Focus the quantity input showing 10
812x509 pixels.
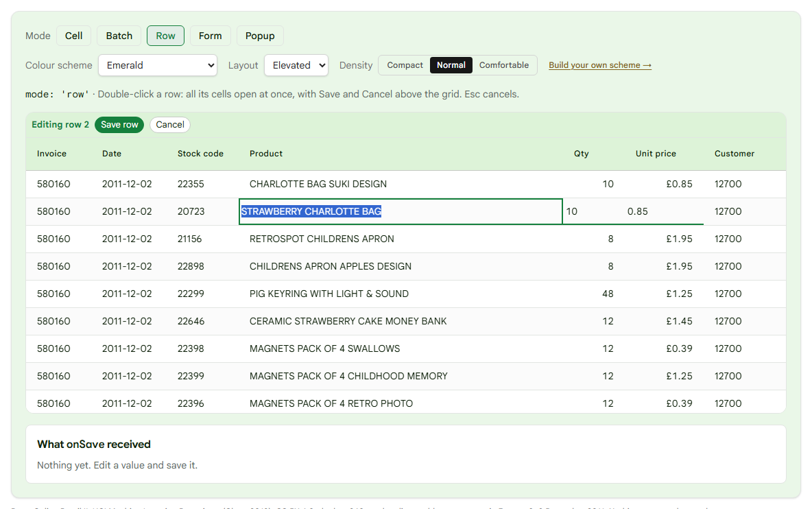[x=593, y=211]
